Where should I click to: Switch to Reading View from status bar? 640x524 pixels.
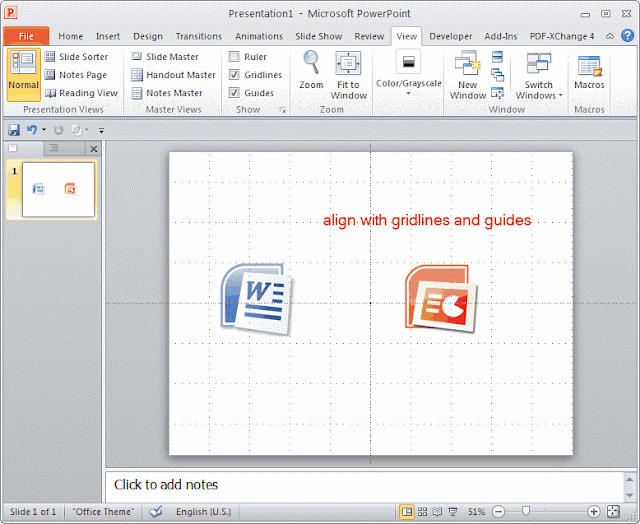click(x=437, y=511)
